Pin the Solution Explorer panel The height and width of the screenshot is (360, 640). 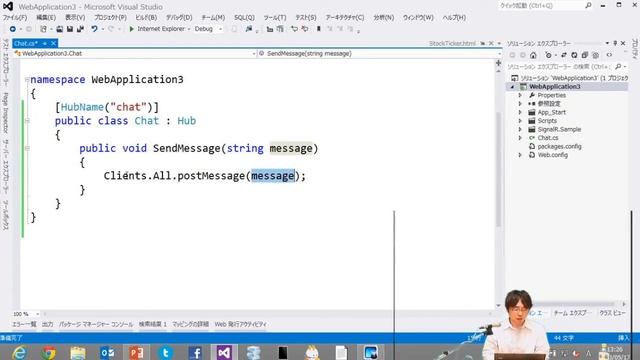615,43
